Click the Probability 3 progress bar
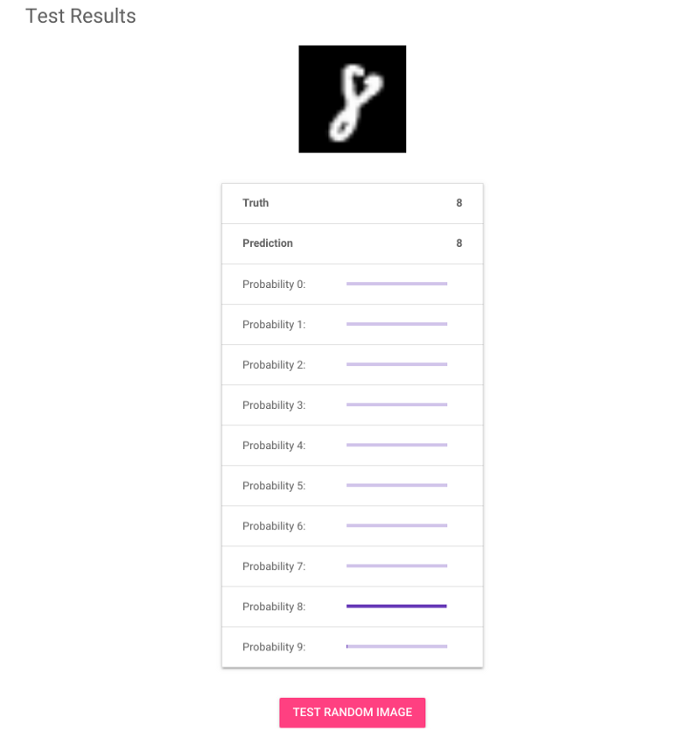The width and height of the screenshot is (700, 738). [x=396, y=404]
